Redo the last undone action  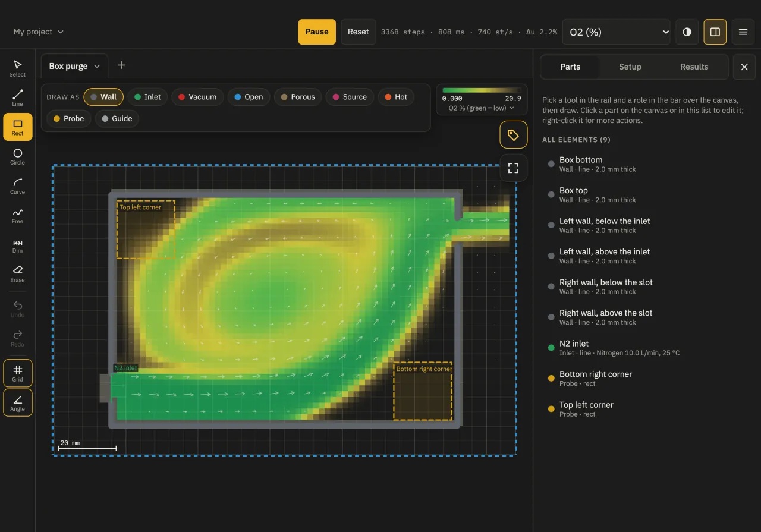pos(17,338)
